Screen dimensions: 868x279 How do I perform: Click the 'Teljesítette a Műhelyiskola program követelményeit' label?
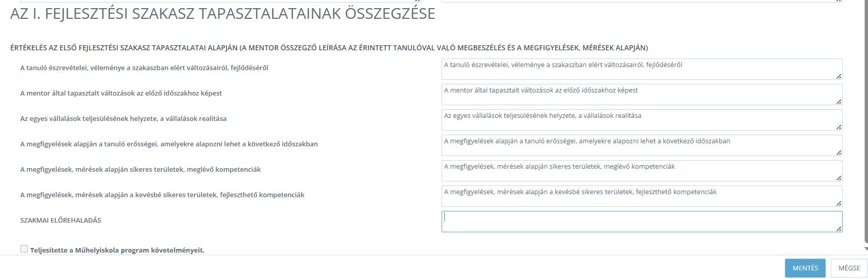point(117,250)
